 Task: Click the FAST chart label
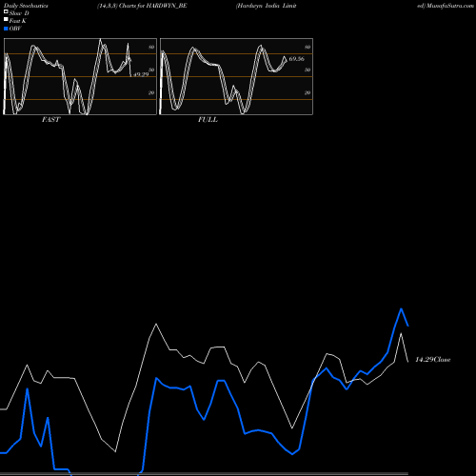51,120
